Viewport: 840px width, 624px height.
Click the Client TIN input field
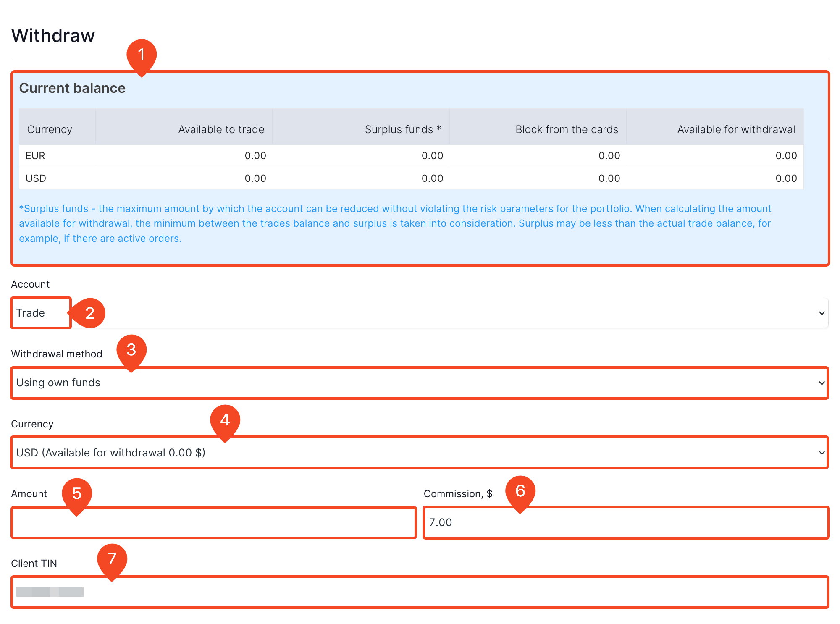[x=420, y=592]
